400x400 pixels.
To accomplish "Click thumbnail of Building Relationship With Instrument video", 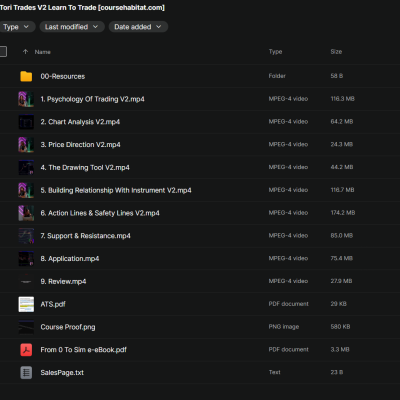I will [26, 190].
